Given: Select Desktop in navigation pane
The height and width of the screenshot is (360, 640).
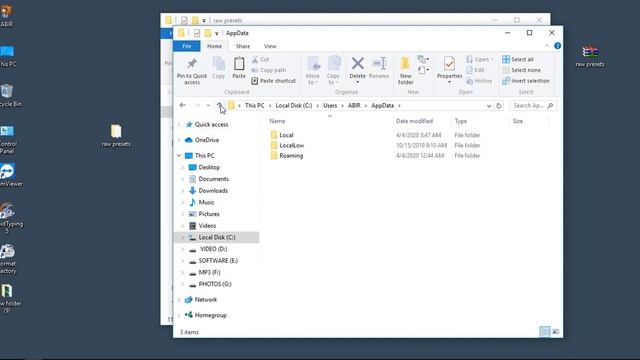Looking at the screenshot, I should [209, 167].
